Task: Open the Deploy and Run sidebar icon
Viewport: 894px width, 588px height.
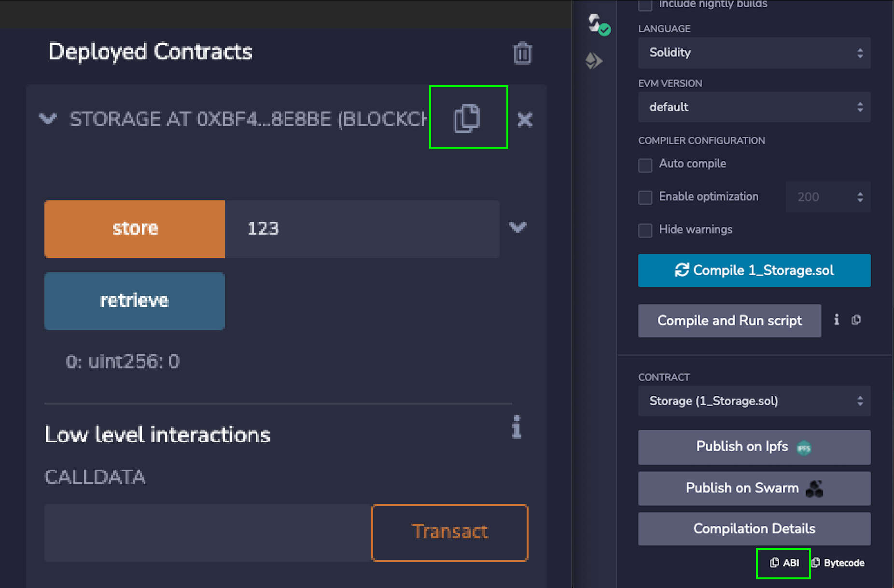Action: [594, 61]
